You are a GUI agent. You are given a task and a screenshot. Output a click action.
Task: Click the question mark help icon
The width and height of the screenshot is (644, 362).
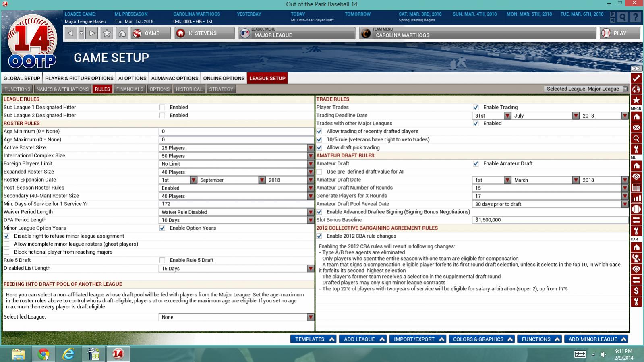pos(635,17)
